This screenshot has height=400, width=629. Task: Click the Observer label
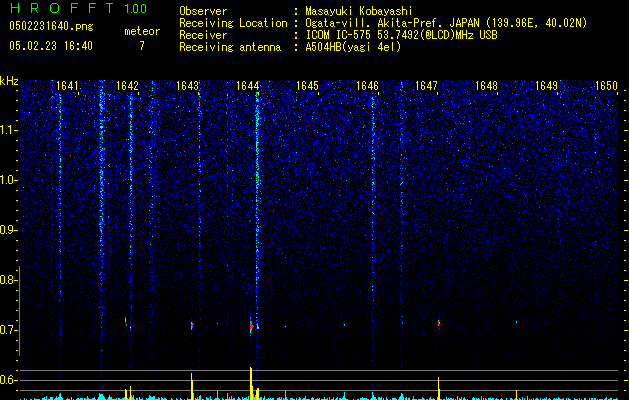(x=203, y=11)
